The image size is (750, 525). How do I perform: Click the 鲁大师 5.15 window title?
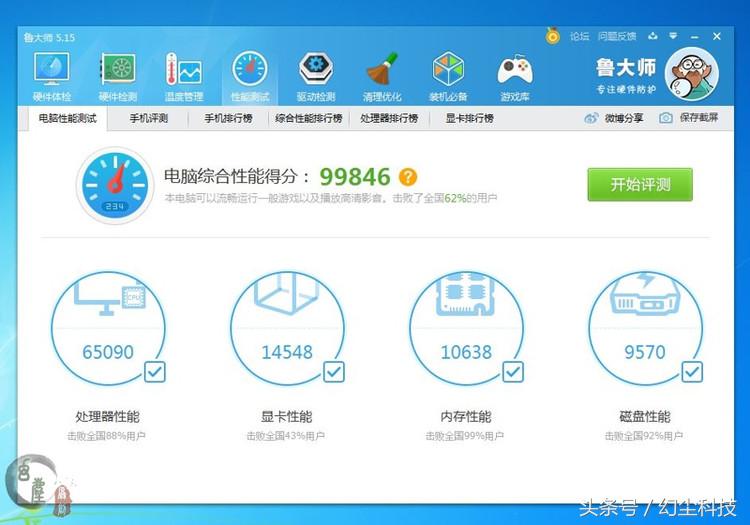[49, 37]
